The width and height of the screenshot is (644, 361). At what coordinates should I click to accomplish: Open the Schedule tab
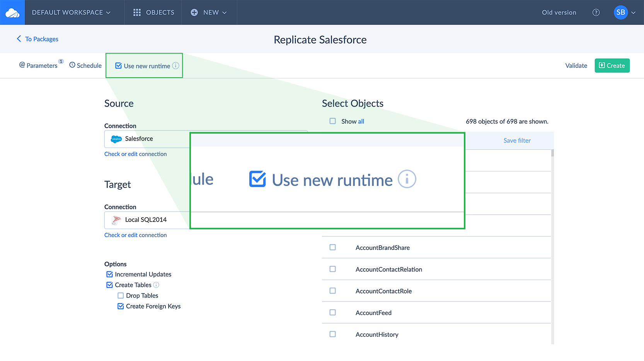pos(85,66)
